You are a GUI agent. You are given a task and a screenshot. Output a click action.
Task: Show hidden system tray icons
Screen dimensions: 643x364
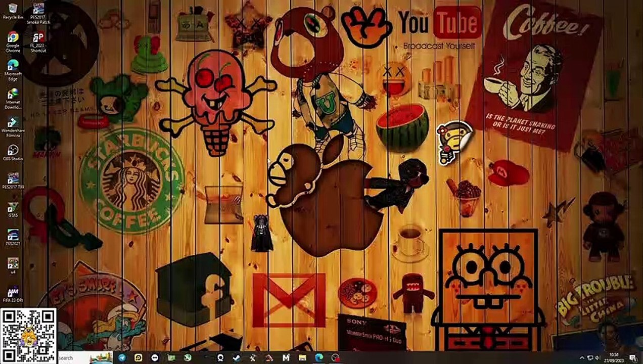point(582,358)
